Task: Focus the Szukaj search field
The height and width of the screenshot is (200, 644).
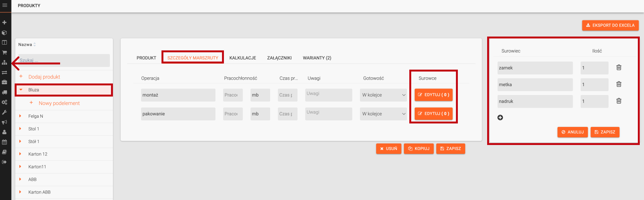Action: [64, 60]
